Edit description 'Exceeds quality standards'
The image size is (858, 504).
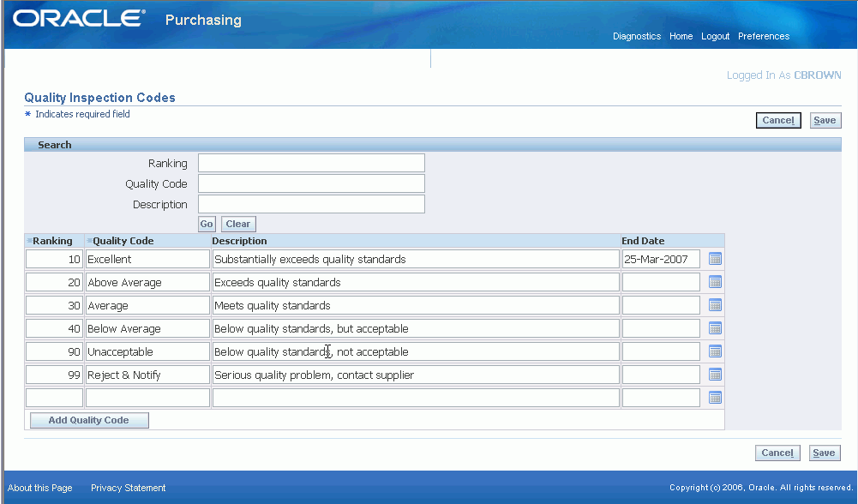[x=416, y=282]
